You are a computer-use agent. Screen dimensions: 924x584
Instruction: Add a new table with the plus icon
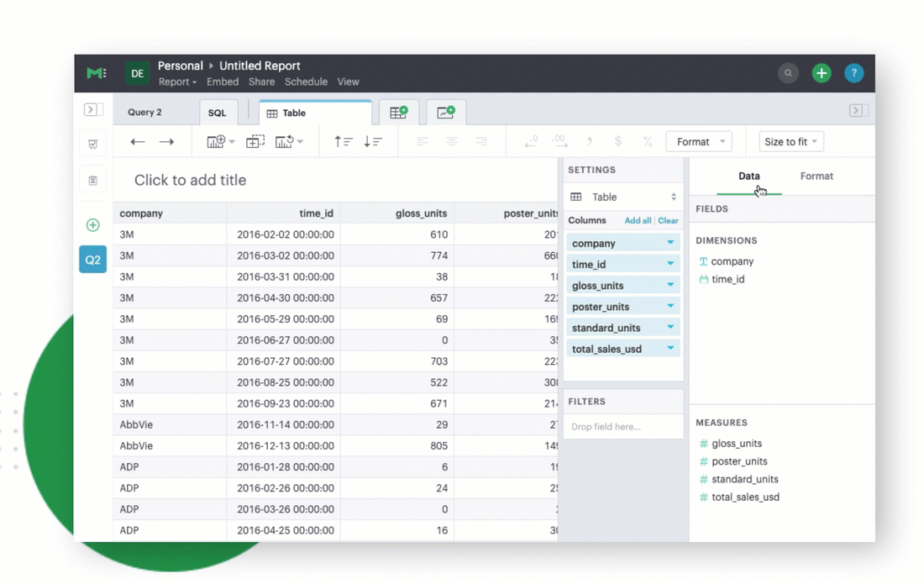(x=399, y=112)
